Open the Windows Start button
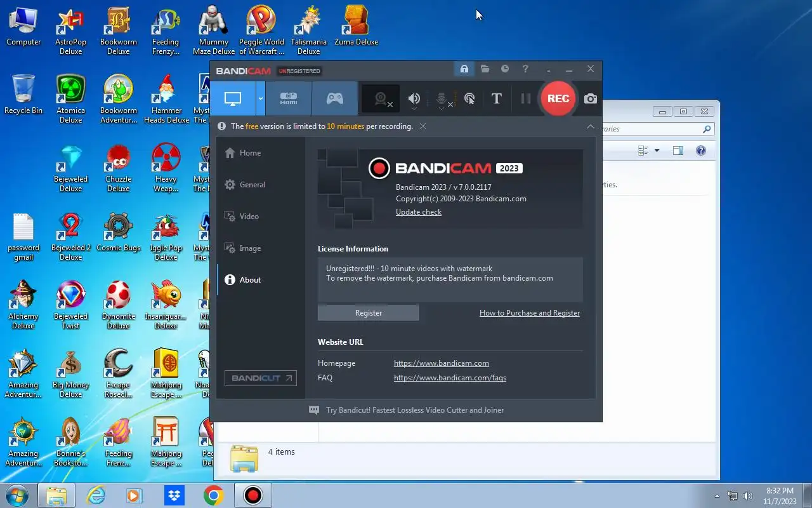The height and width of the screenshot is (508, 812). (x=17, y=495)
